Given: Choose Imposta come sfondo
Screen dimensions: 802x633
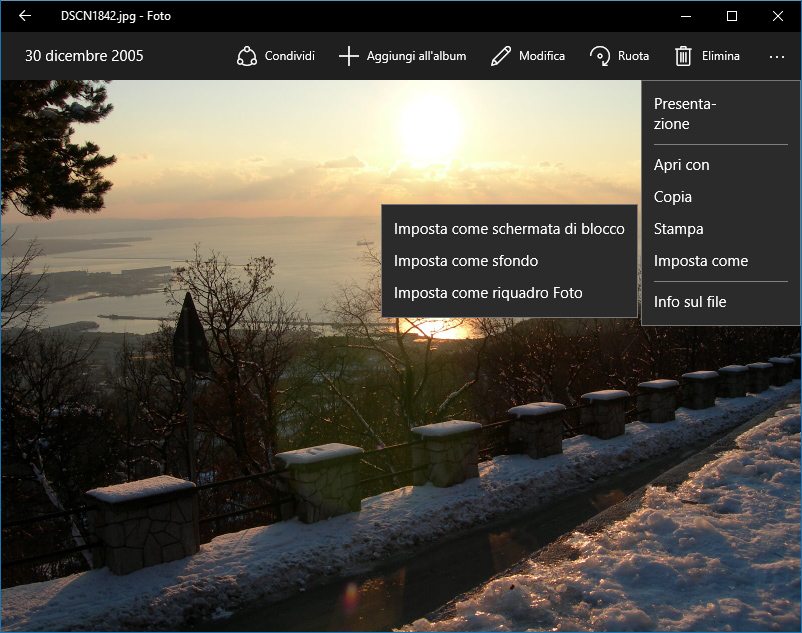Looking at the screenshot, I should tap(466, 261).
